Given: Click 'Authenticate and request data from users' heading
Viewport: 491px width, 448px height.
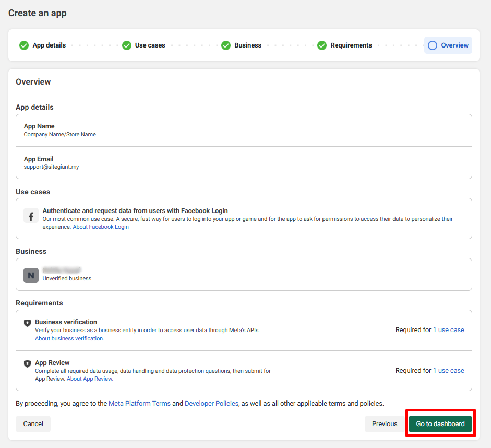Looking at the screenshot, I should click(x=135, y=211).
